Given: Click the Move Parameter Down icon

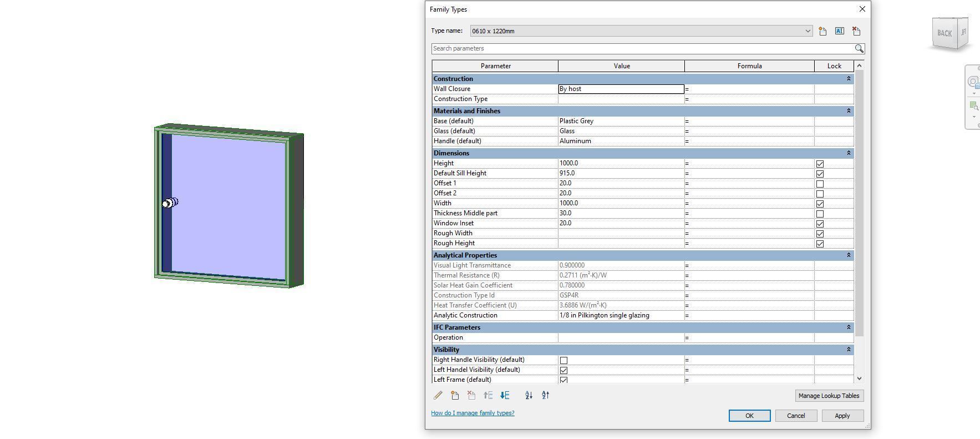Looking at the screenshot, I should pos(505,396).
